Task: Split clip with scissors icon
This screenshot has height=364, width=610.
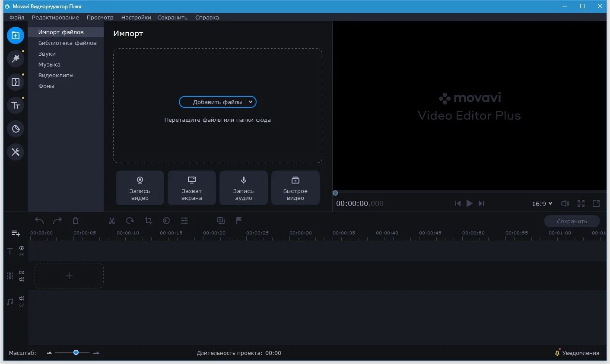Action: 112,221
